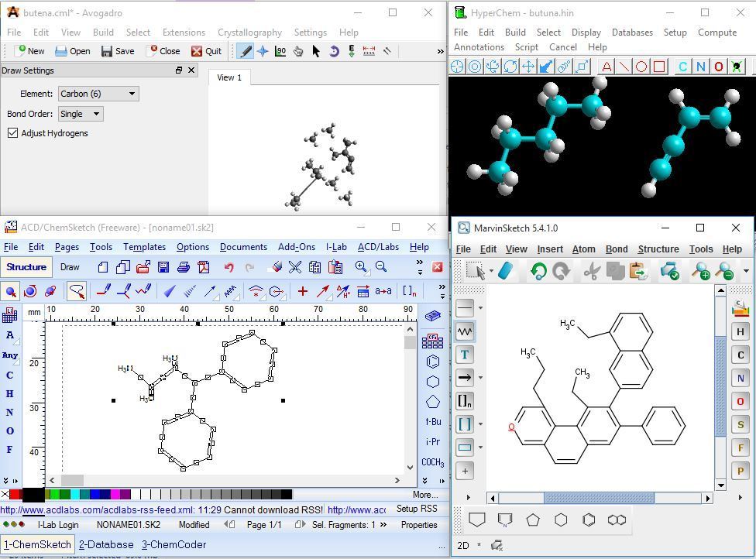
Task: Click the HyperChem text annotation A tool
Action: [607, 67]
